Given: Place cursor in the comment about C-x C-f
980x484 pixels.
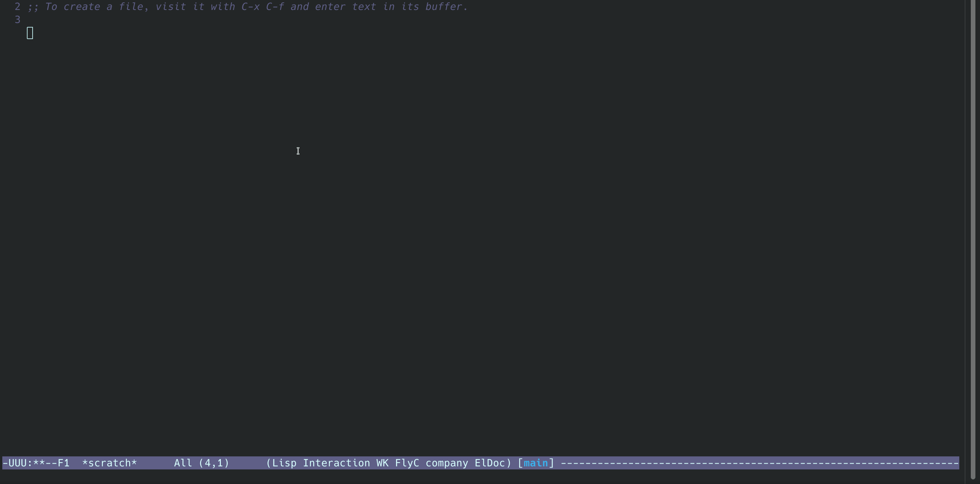Looking at the screenshot, I should point(248,7).
